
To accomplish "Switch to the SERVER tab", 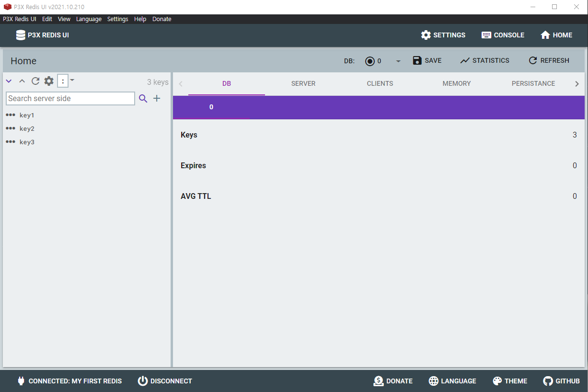I will click(303, 83).
